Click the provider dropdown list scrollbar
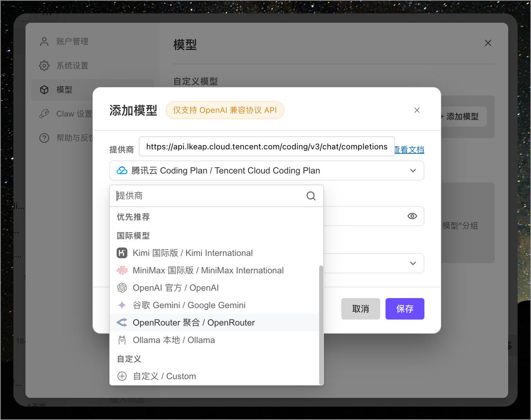Image resolution: width=531 pixels, height=420 pixels. 321,325
